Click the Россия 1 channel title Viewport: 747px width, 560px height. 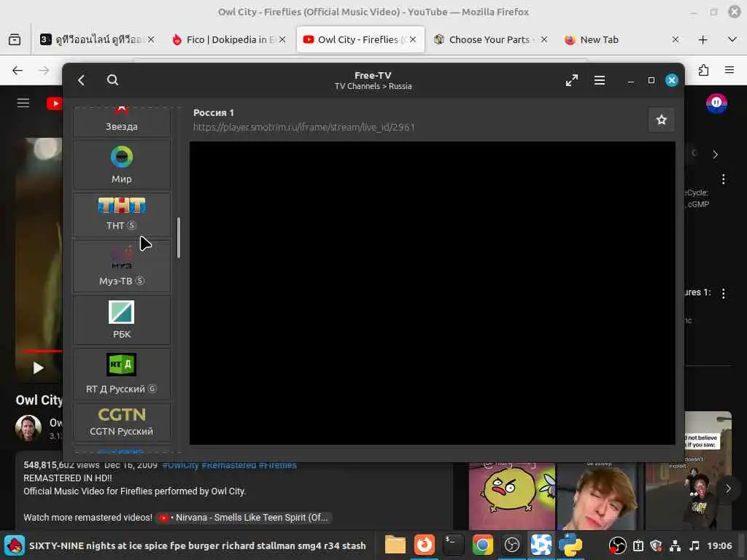pyautogui.click(x=214, y=113)
